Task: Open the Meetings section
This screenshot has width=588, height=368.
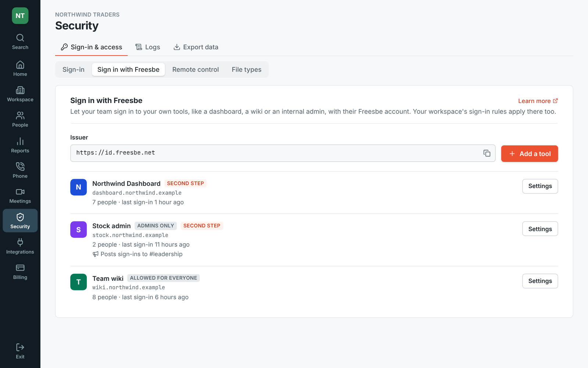Action: 20,196
